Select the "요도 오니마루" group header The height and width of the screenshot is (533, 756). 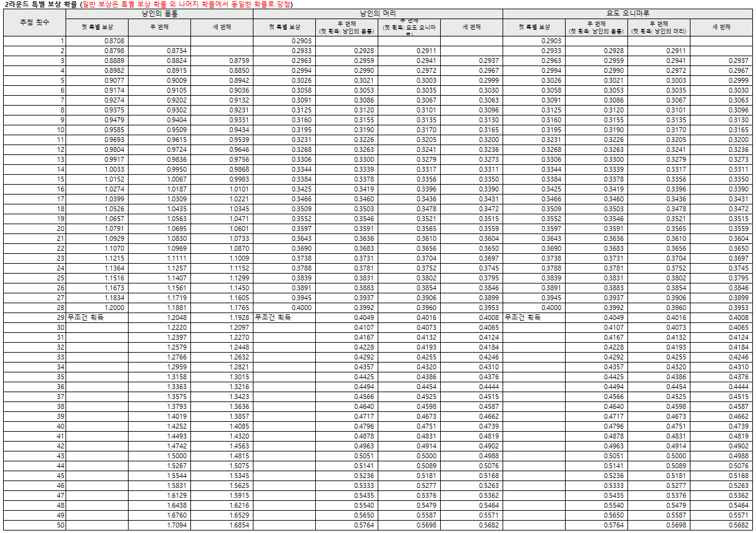tap(627, 13)
